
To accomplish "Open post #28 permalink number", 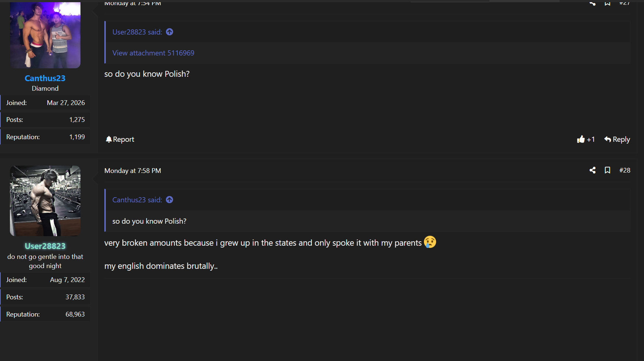I will (x=625, y=170).
